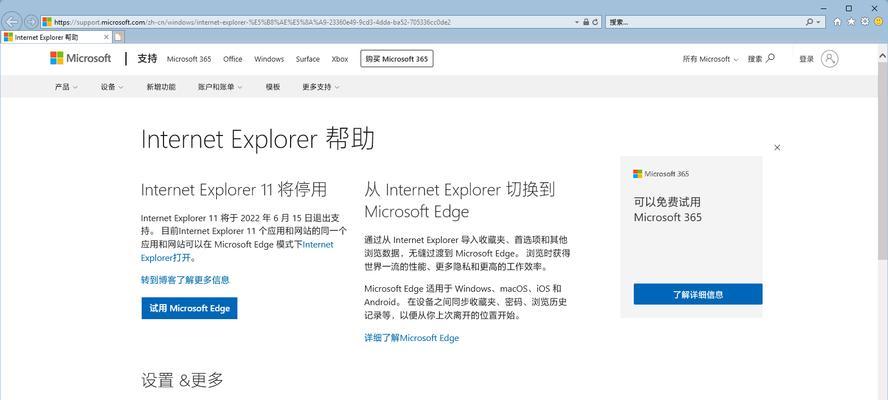Expand the 更多支持 dropdown menu

[x=321, y=87]
